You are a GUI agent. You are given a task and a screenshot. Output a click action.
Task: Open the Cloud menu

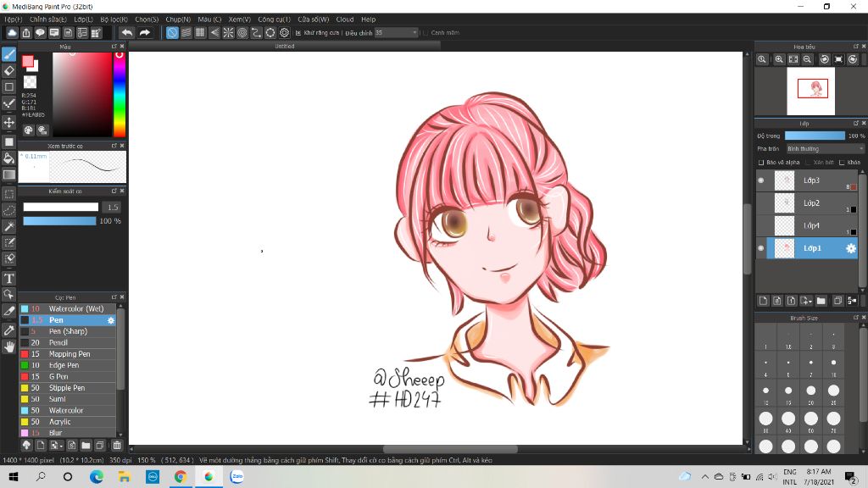345,19
